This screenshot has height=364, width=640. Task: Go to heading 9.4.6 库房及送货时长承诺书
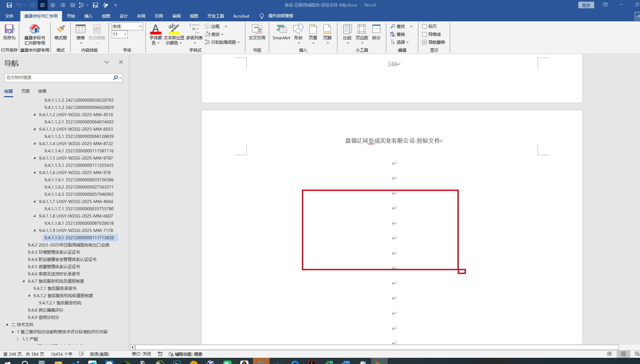[54, 274]
